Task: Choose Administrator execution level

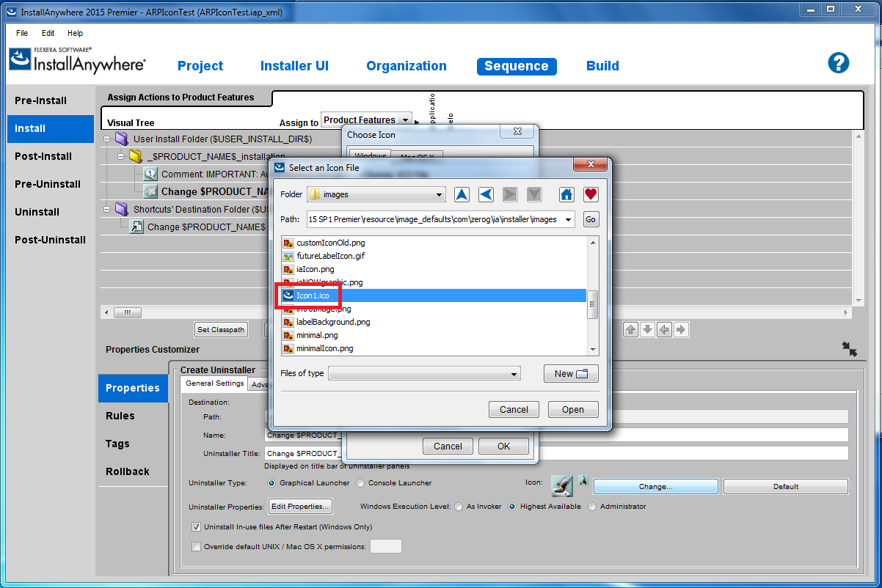Action: point(593,507)
